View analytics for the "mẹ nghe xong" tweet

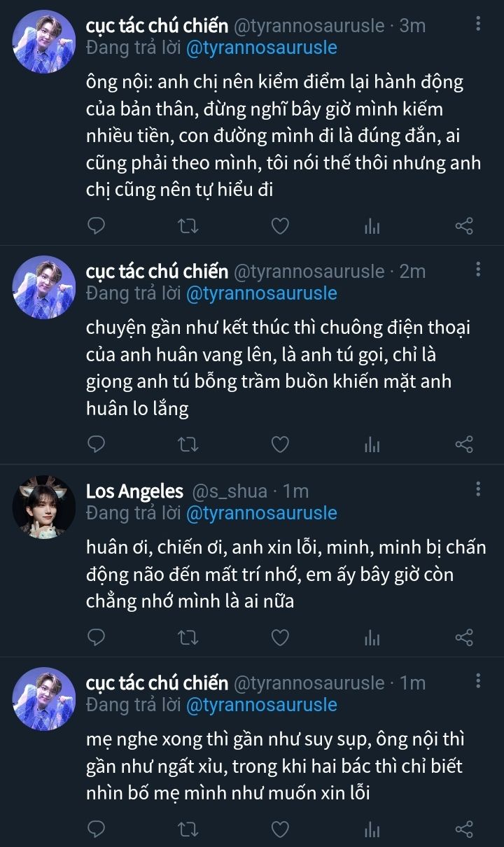tap(372, 829)
